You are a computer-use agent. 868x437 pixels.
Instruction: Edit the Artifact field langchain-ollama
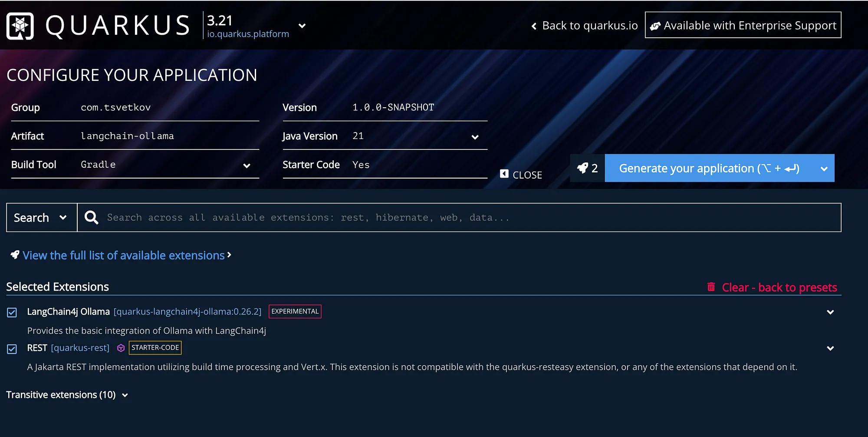pyautogui.click(x=169, y=136)
